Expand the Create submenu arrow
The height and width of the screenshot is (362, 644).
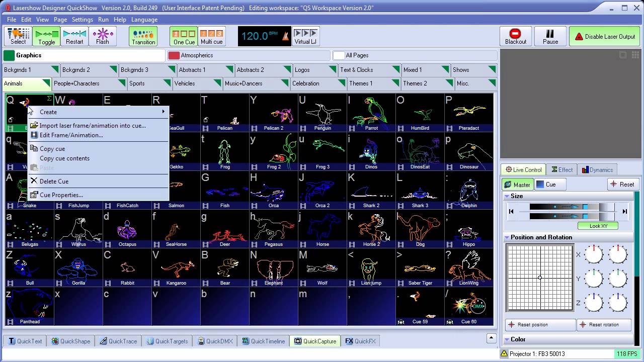pos(163,112)
